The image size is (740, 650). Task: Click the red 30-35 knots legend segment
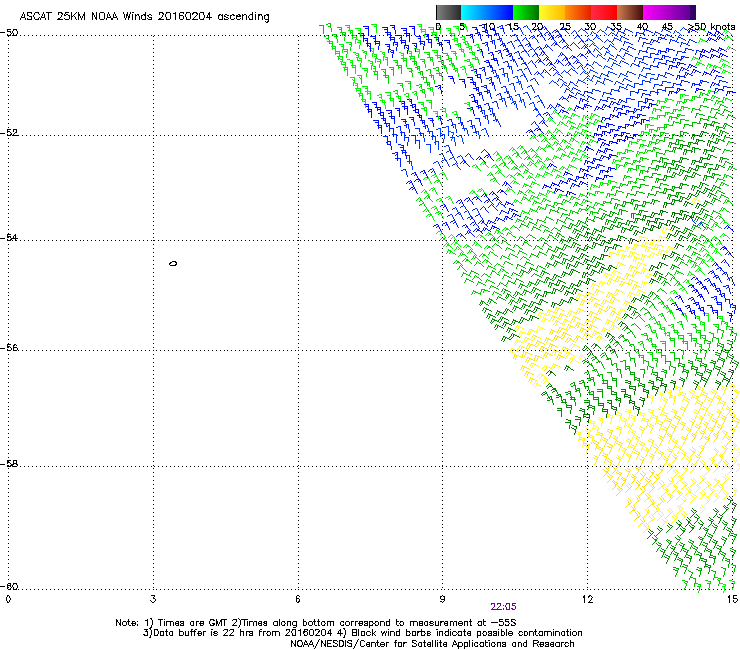pyautogui.click(x=604, y=12)
